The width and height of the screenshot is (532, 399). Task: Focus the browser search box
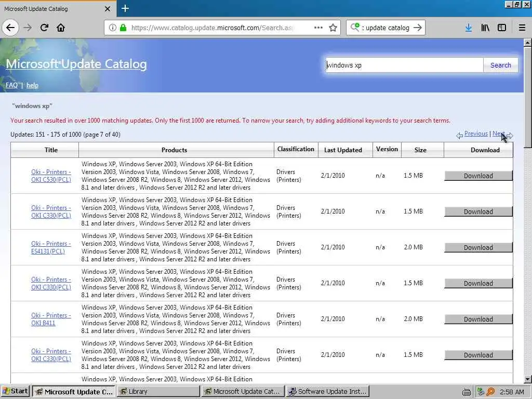click(387, 28)
